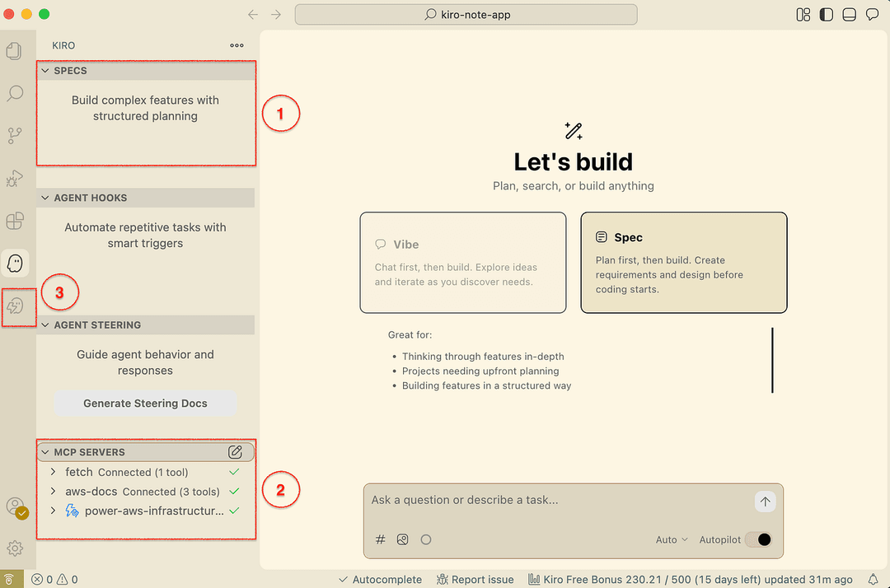Open remote window indicator in status bar

click(x=10, y=580)
